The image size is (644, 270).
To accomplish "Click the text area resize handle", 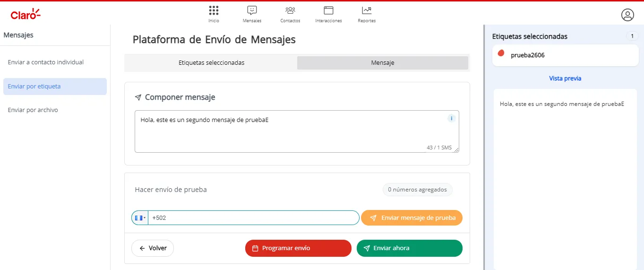I will [456, 149].
